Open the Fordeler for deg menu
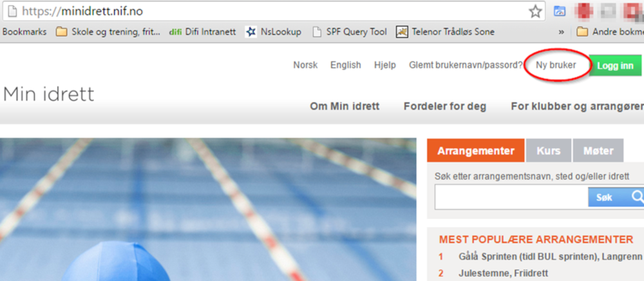 point(445,106)
